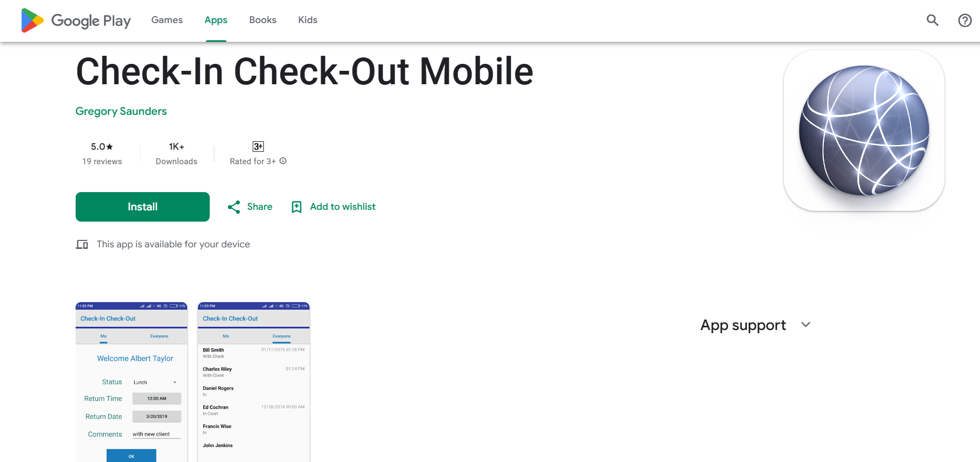Open the first screenshot with Welcome Albert Taylor
Viewport: 980px width, 462px height.
131,382
